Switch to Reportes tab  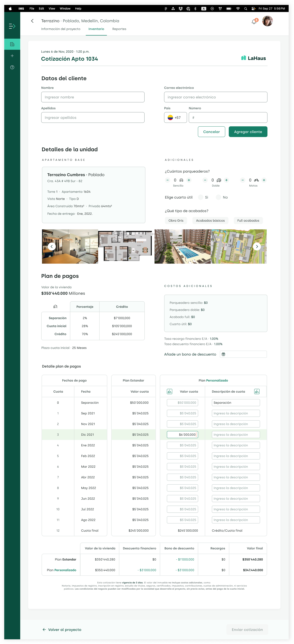click(x=119, y=29)
